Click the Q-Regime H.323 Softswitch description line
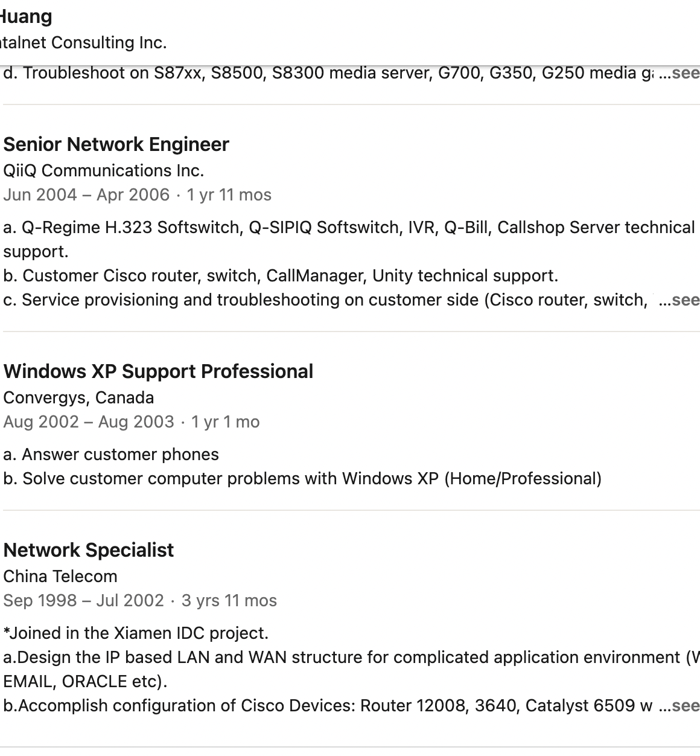The height and width of the screenshot is (756, 700). [x=349, y=228]
